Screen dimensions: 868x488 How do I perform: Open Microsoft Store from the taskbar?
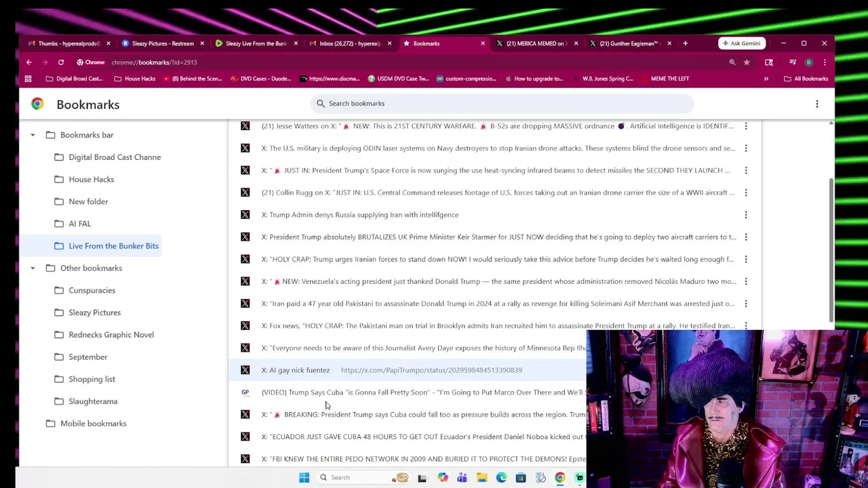(521, 477)
